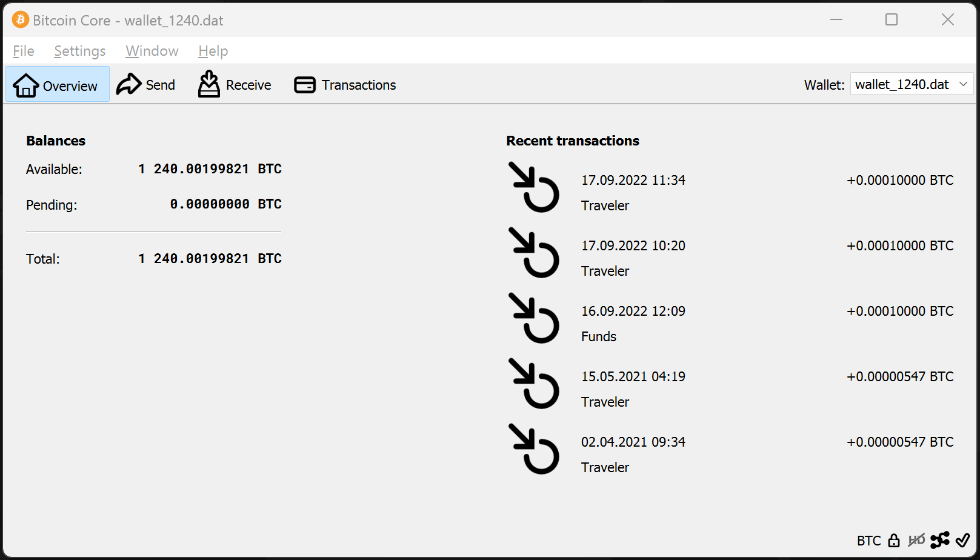Open the 02.04.2021 09:34 transaction amount

(899, 442)
